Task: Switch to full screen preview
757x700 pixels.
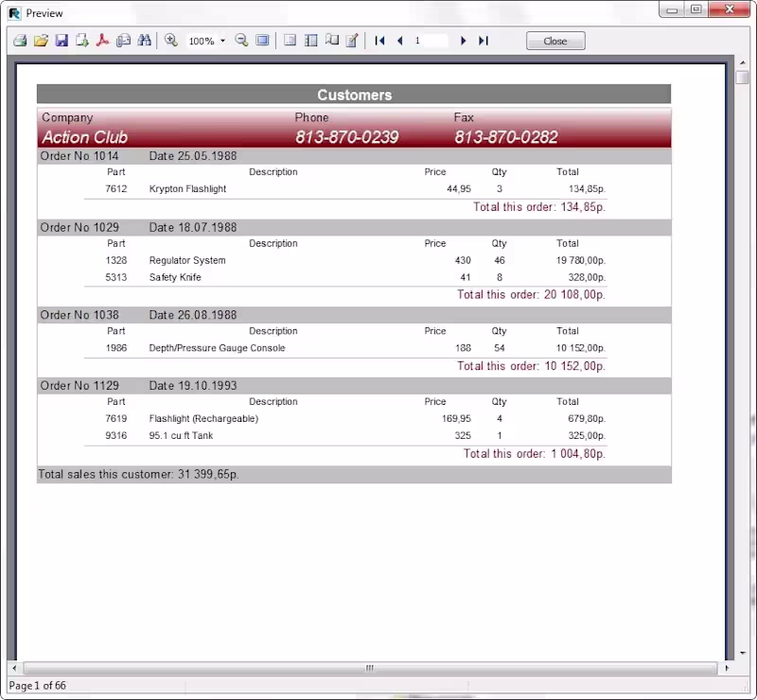Action: 263,41
